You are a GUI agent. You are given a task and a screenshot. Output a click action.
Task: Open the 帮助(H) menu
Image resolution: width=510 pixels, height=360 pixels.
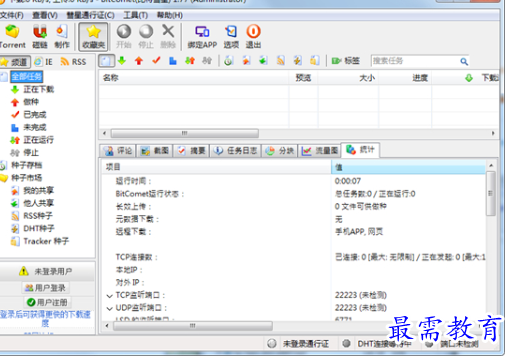[x=170, y=15]
